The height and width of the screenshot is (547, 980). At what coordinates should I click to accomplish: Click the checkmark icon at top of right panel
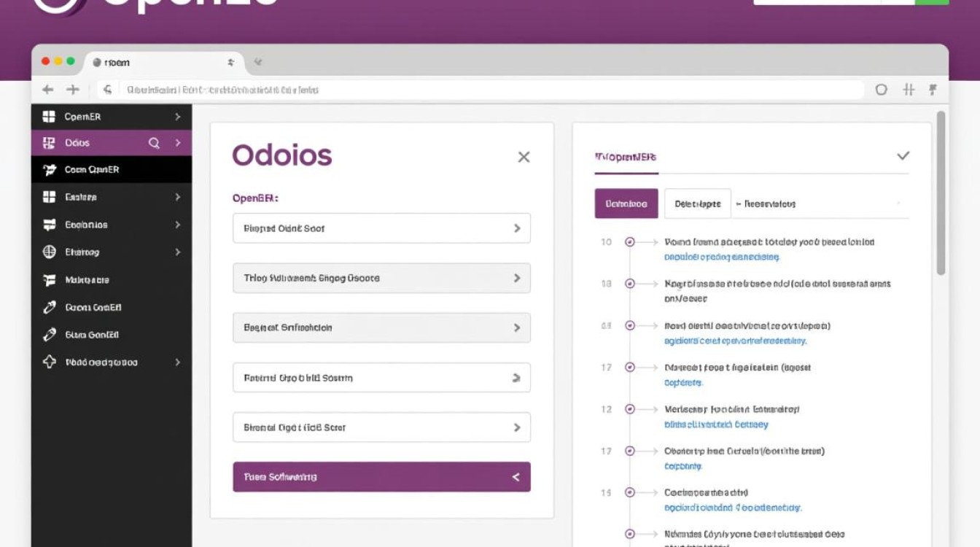903,155
